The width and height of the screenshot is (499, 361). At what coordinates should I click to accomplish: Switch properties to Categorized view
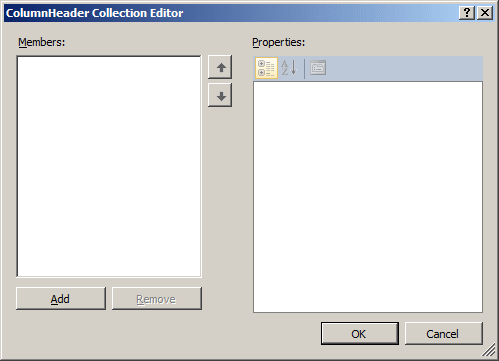tap(266, 68)
